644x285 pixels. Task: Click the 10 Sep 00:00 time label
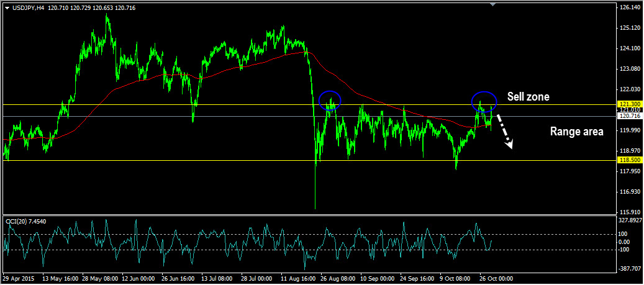(378, 278)
